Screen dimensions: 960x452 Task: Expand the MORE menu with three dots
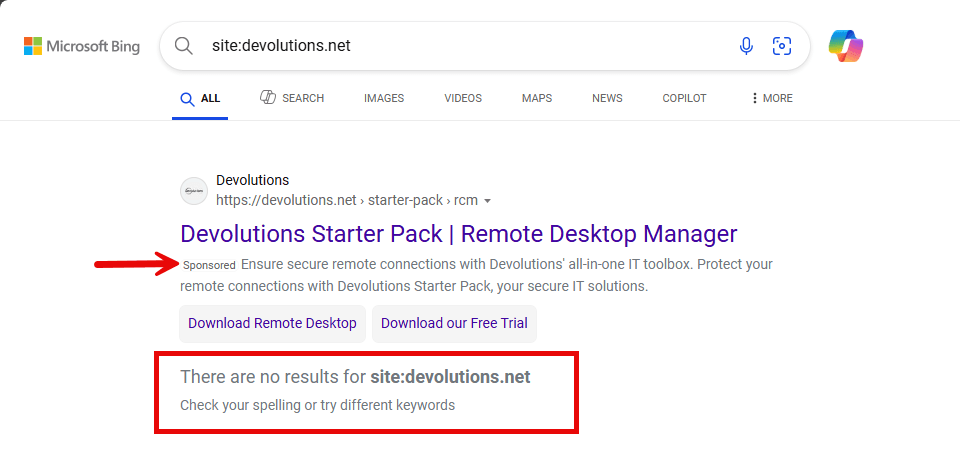pos(771,98)
